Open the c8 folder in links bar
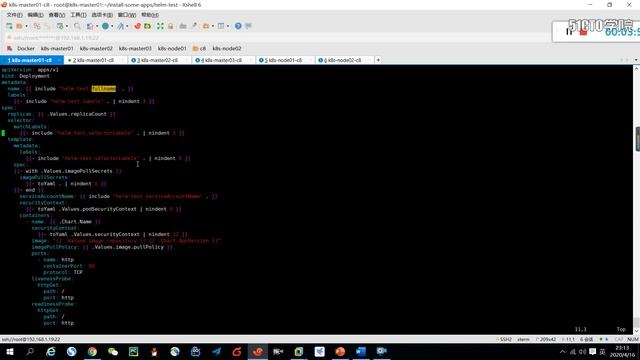This screenshot has height=360, width=640. [x=200, y=49]
